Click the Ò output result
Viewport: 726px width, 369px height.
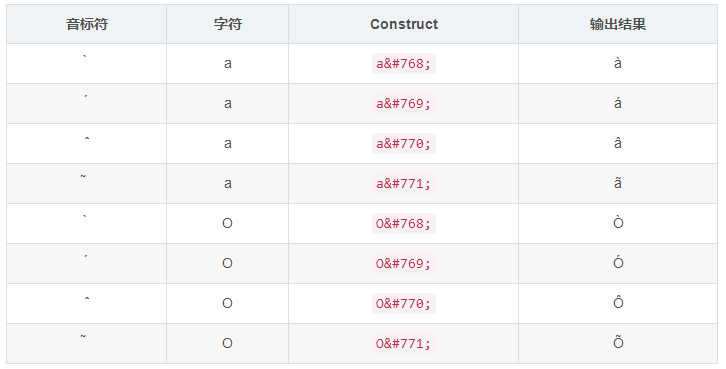618,222
